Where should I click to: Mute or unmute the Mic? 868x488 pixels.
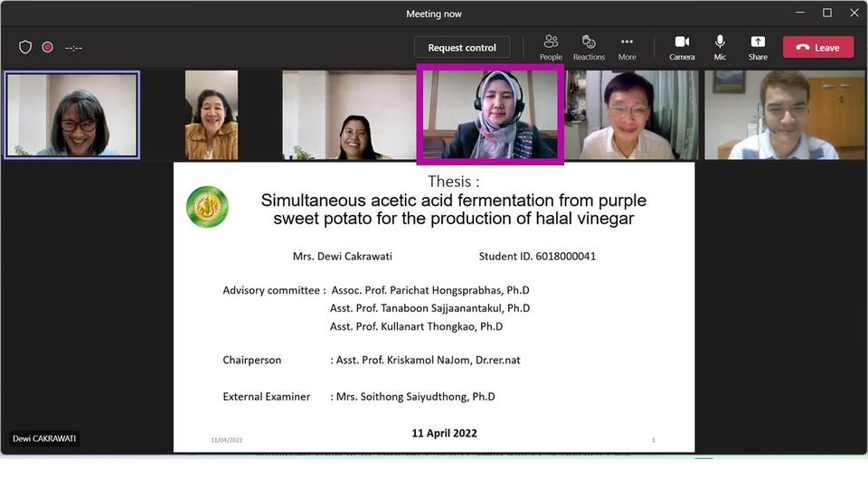pos(720,48)
